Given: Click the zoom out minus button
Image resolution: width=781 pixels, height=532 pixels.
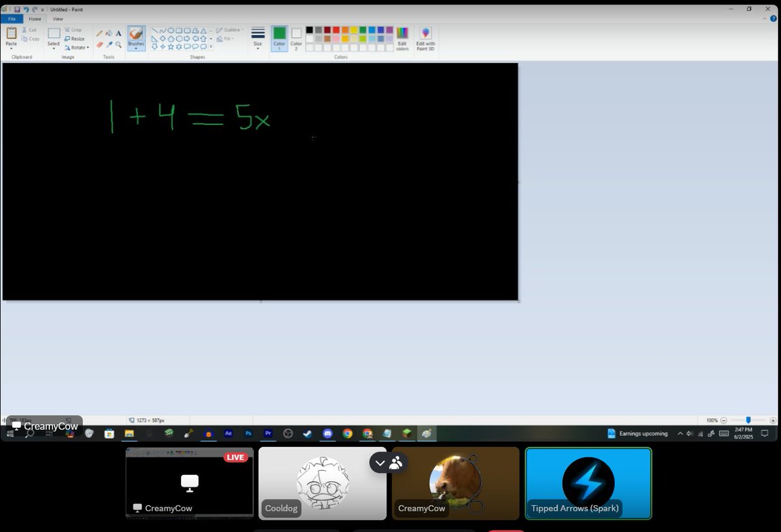Looking at the screenshot, I should point(724,420).
